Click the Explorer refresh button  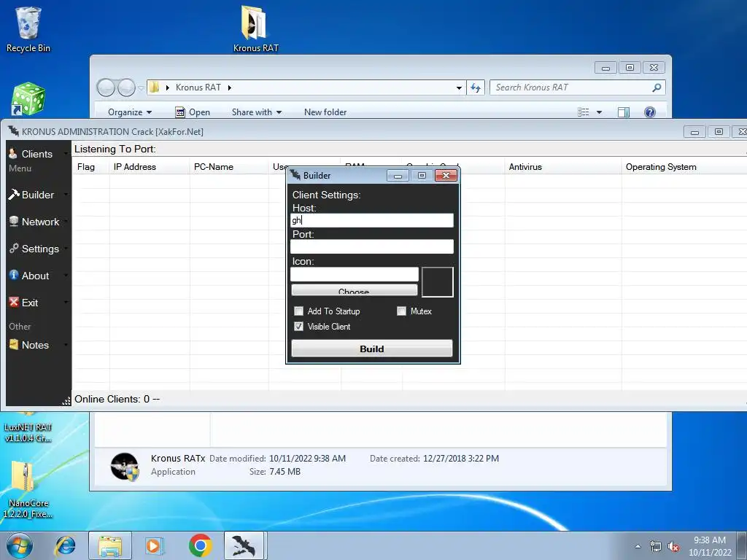point(476,87)
